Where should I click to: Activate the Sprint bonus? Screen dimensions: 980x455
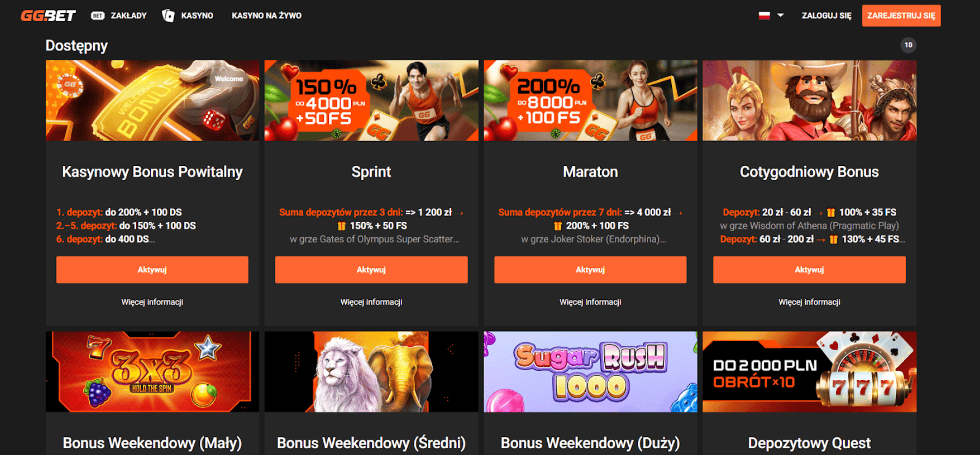point(371,270)
